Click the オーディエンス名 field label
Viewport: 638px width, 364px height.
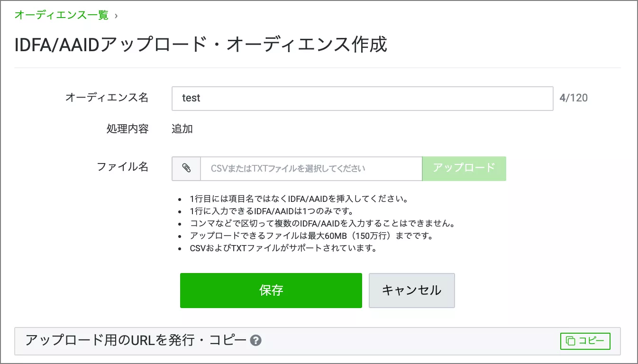click(x=107, y=98)
